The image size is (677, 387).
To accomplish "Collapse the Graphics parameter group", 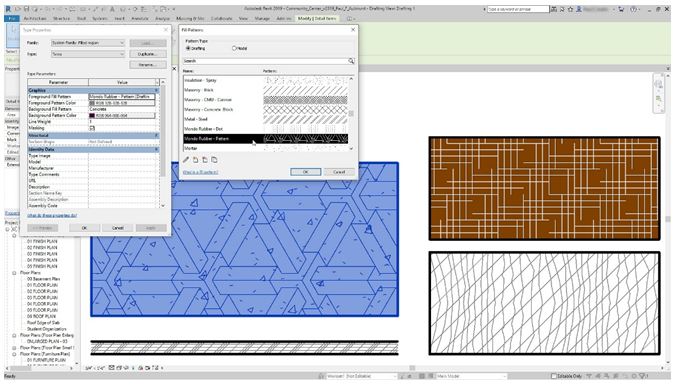I will tap(157, 90).
